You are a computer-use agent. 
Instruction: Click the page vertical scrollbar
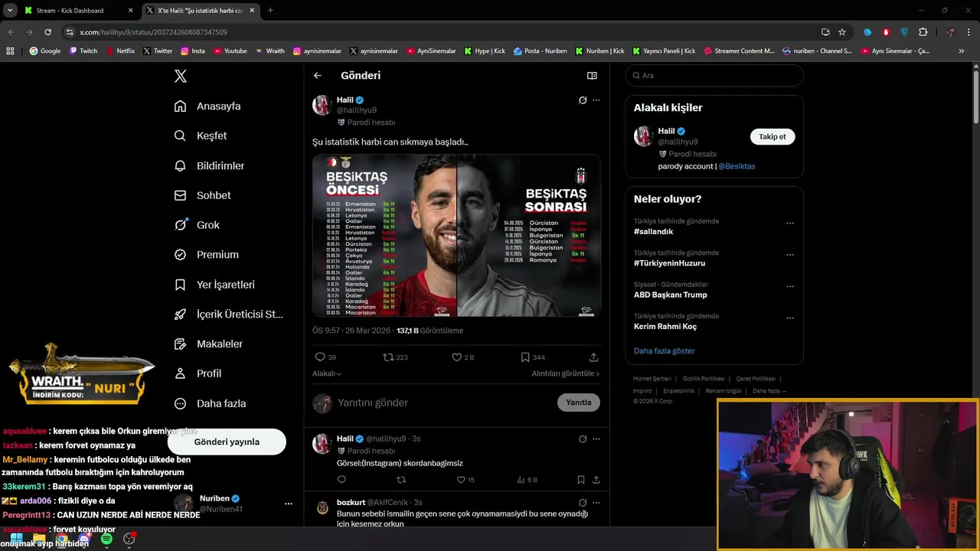[976, 96]
